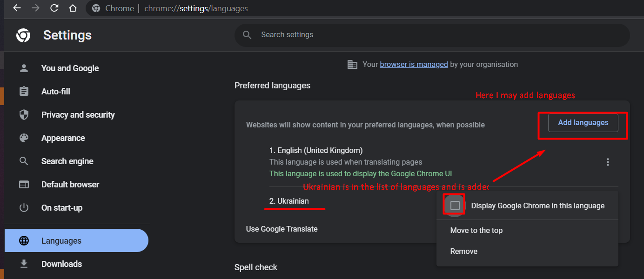Click the palette icon for Appearance
Image resolution: width=644 pixels, height=279 pixels.
click(24, 138)
